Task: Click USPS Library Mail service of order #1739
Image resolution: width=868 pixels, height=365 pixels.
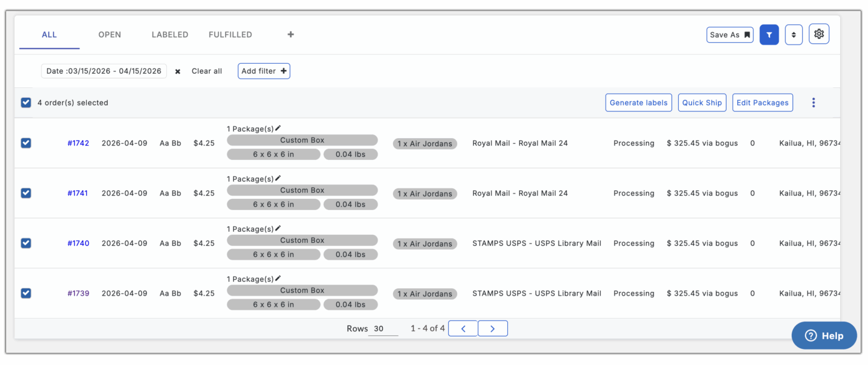Action: coord(537,294)
